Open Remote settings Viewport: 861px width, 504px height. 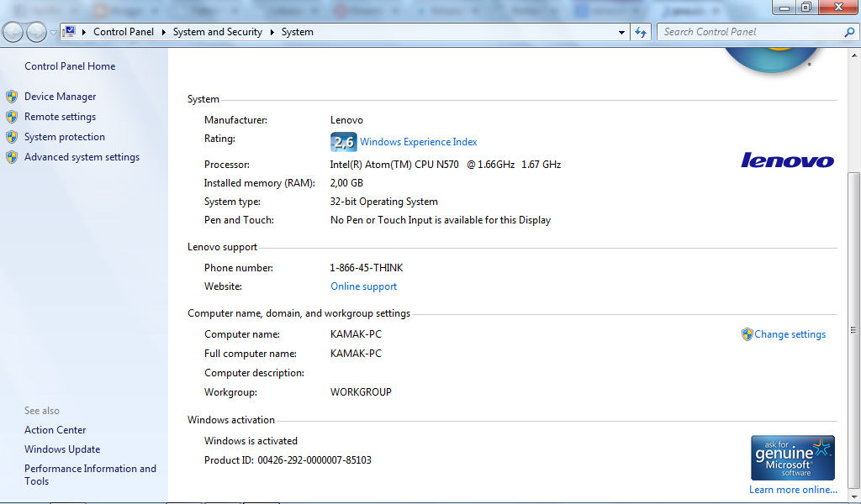point(60,116)
